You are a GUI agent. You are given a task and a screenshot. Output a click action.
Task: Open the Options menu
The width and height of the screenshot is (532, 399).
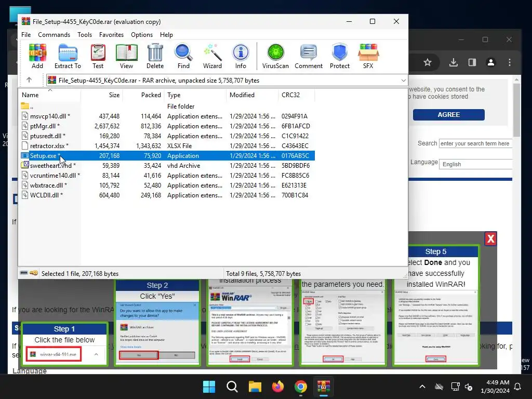142,35
